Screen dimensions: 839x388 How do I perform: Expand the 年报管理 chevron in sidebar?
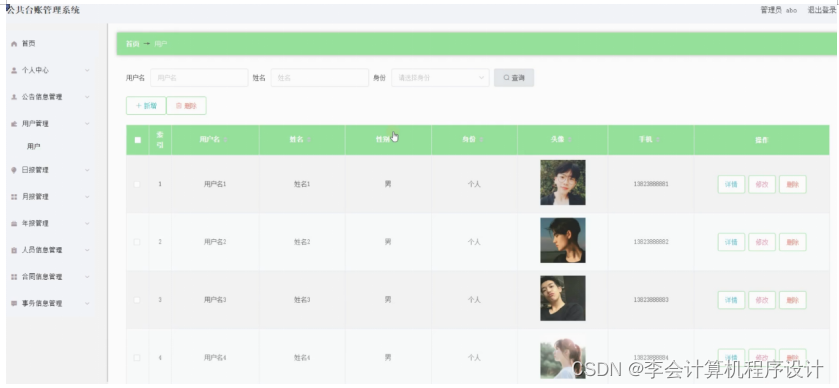point(87,224)
